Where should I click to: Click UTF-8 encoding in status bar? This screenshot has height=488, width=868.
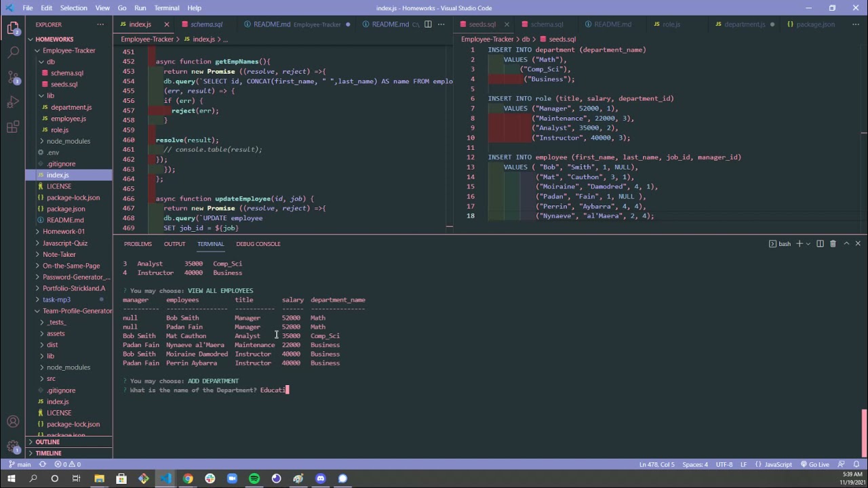[724, 464]
